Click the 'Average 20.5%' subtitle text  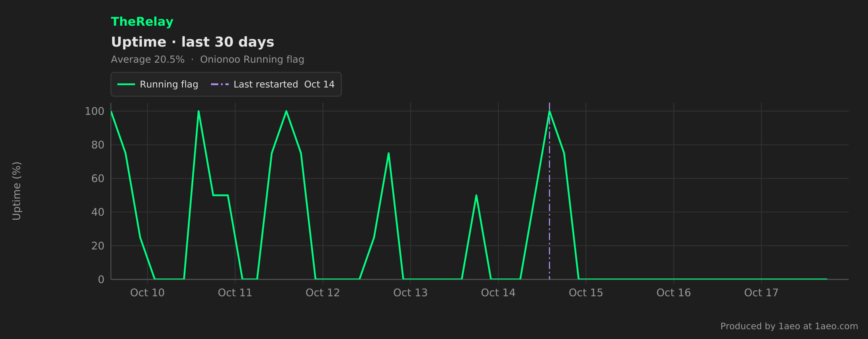click(147, 59)
